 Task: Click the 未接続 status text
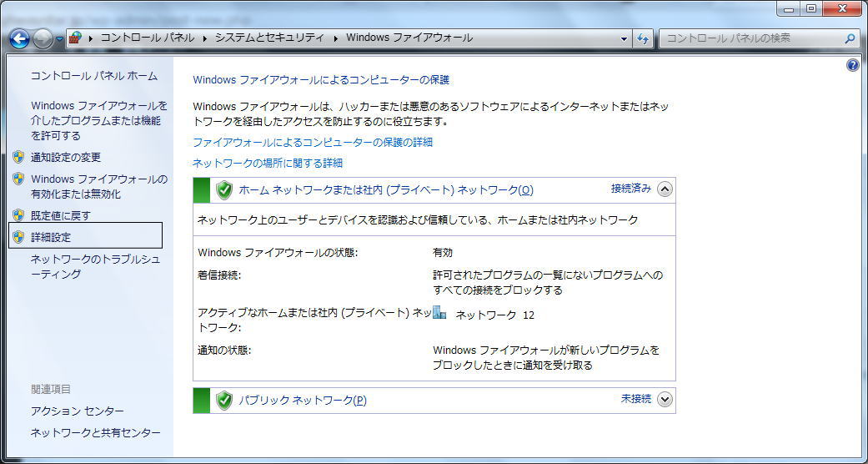point(636,399)
